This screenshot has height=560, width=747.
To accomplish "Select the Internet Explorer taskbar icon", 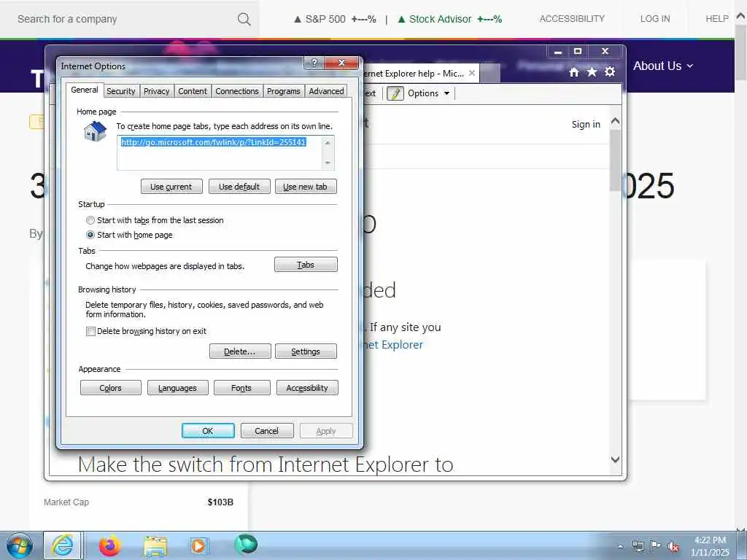I will pos(63,545).
